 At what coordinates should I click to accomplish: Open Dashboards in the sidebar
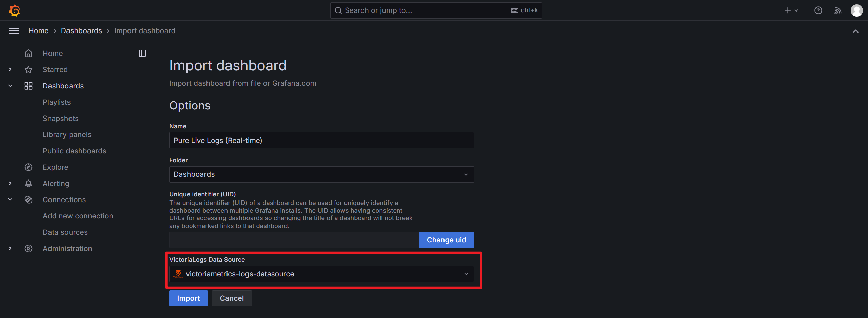pos(63,86)
